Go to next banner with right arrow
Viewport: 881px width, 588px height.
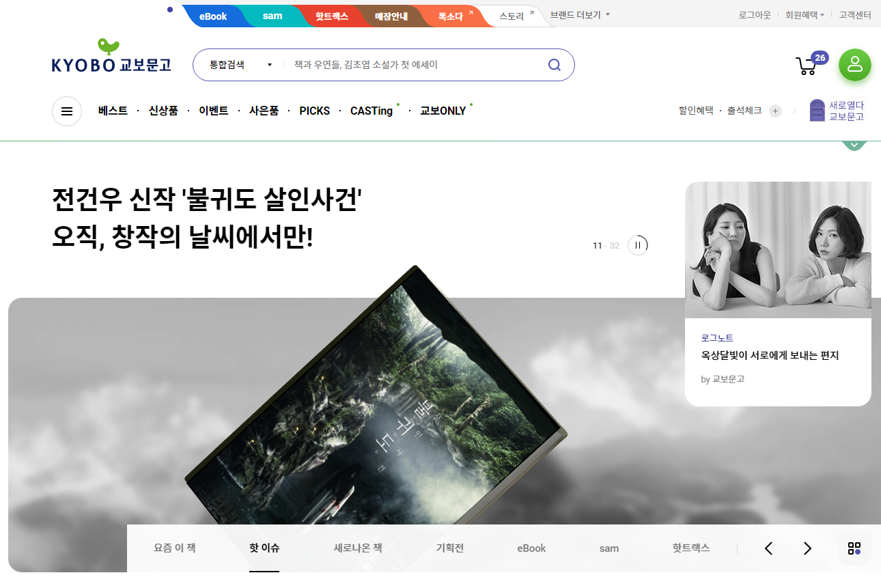point(807,548)
